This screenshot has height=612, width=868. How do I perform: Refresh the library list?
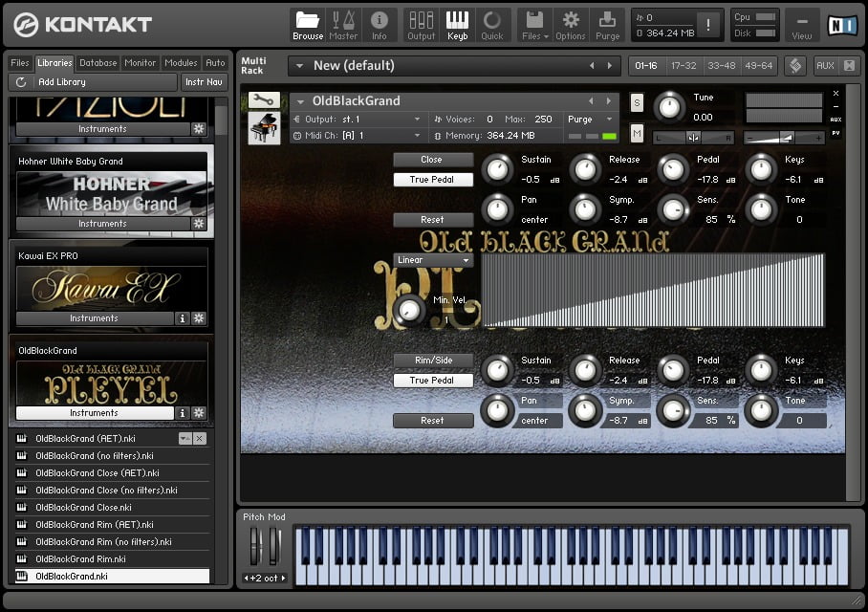[x=21, y=82]
